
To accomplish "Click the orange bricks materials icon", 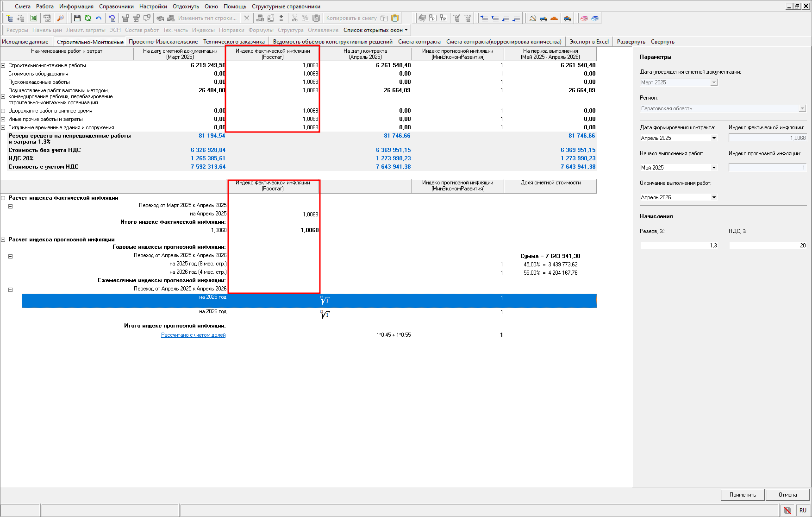I will coord(554,18).
